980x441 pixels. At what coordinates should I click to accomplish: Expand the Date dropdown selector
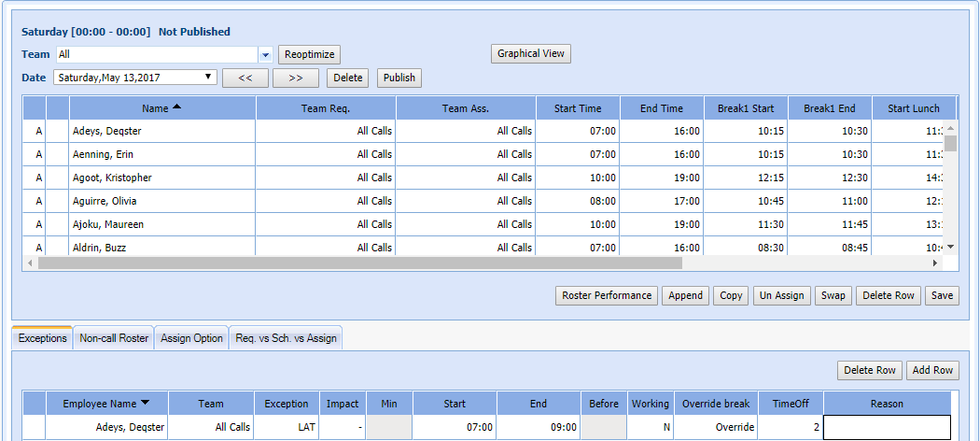pyautogui.click(x=209, y=78)
